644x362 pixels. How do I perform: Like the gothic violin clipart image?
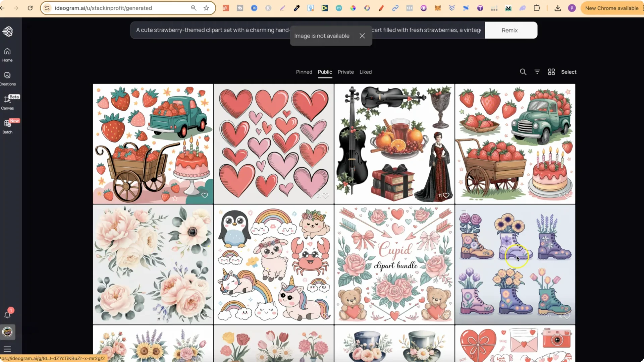pyautogui.click(x=446, y=195)
